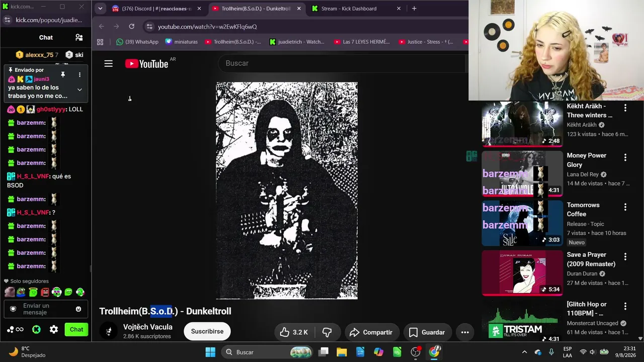Open chat user list in Kick popout

pyautogui.click(x=79, y=37)
